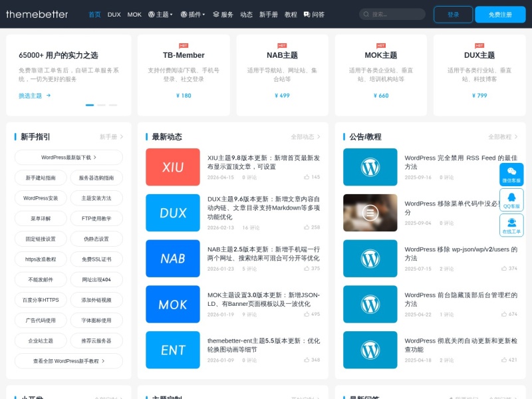Click WordPress logo thumbnail for 隐藏顶部管理栏 post
The image size is (532, 399).
[x=370, y=305]
